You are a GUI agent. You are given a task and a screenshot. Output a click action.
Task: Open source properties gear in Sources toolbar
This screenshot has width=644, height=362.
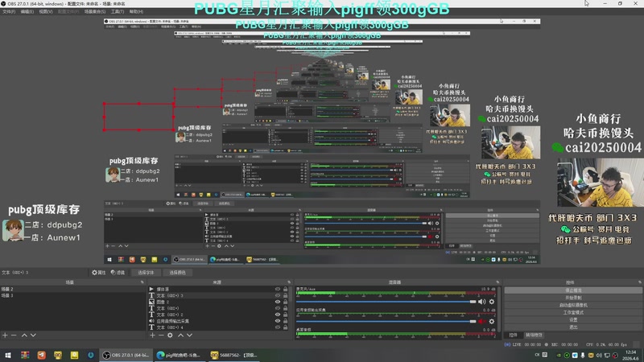pos(170,335)
